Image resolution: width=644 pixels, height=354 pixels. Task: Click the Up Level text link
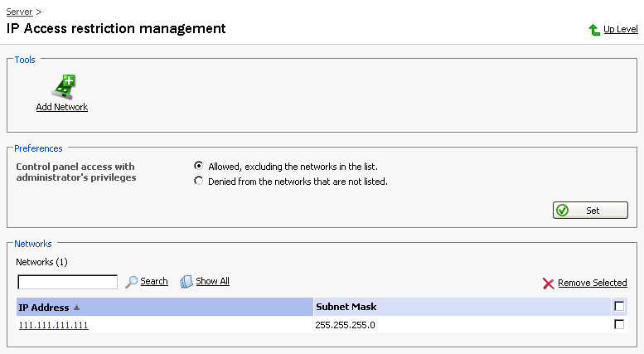point(620,29)
